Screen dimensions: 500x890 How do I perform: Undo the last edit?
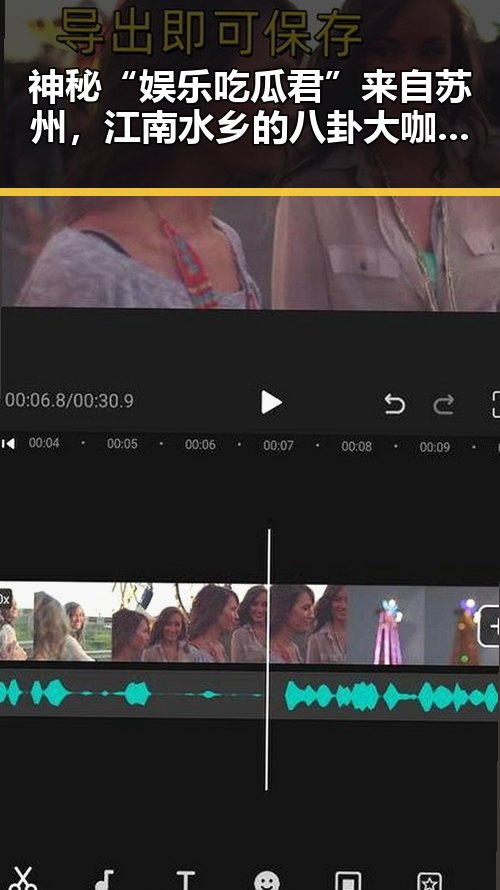tap(394, 404)
